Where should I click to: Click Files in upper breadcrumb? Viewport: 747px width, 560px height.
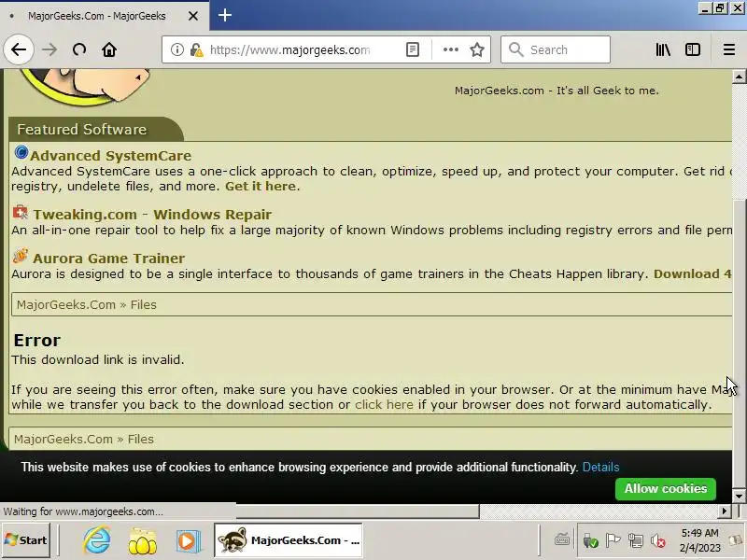pyautogui.click(x=144, y=305)
